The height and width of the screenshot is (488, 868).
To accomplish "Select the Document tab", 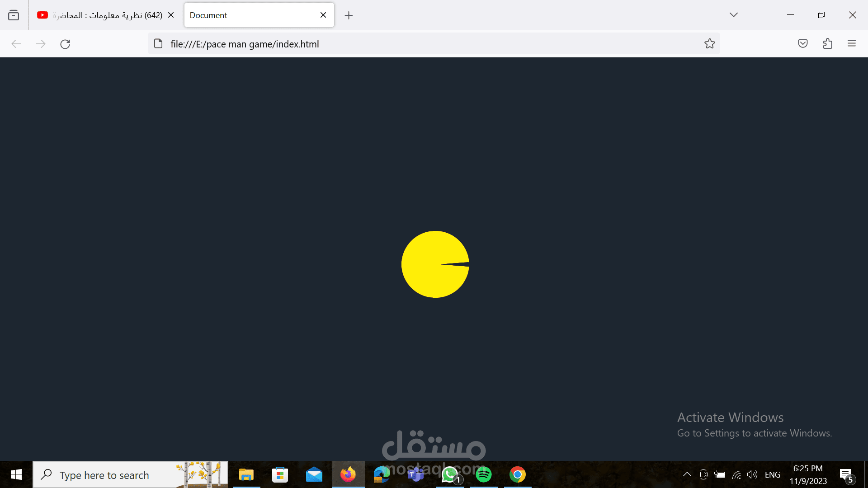I will click(259, 15).
